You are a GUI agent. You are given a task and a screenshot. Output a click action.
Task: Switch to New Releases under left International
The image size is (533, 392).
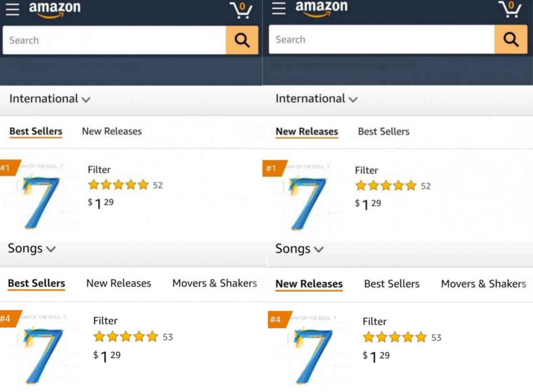(112, 131)
